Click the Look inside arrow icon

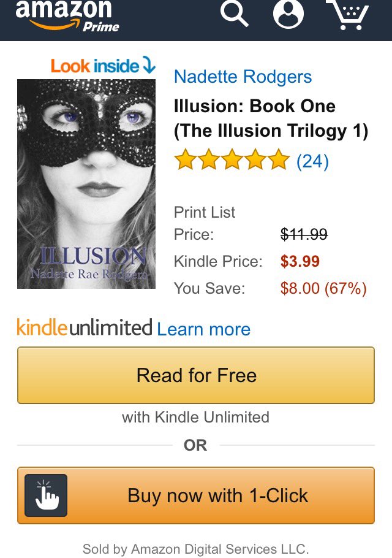pyautogui.click(x=149, y=65)
